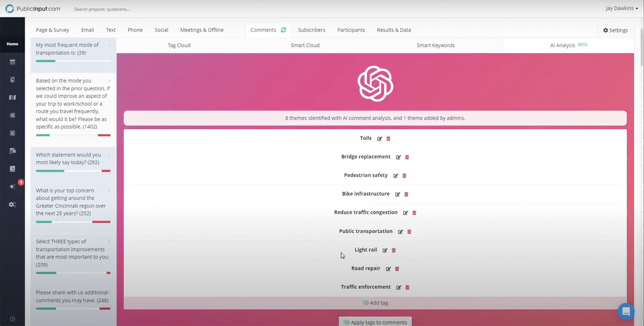
Task: Click the trash icon for Light rail
Action: coord(393,250)
